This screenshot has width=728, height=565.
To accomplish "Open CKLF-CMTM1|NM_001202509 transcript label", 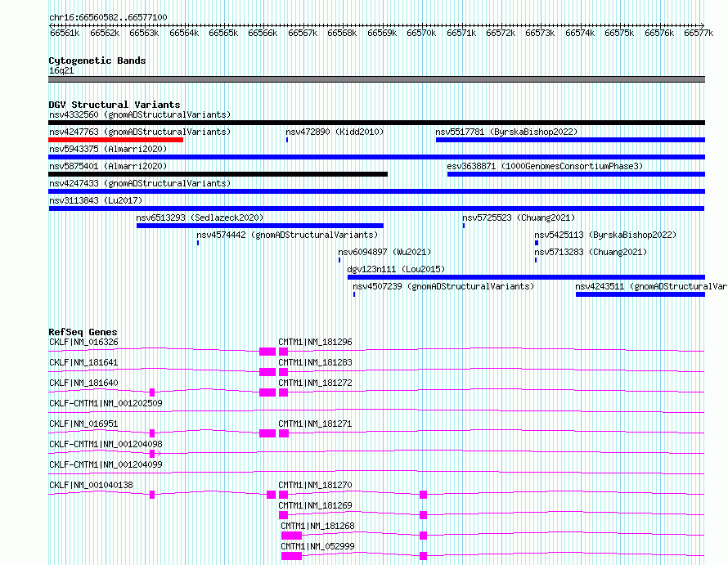I will pos(106,403).
